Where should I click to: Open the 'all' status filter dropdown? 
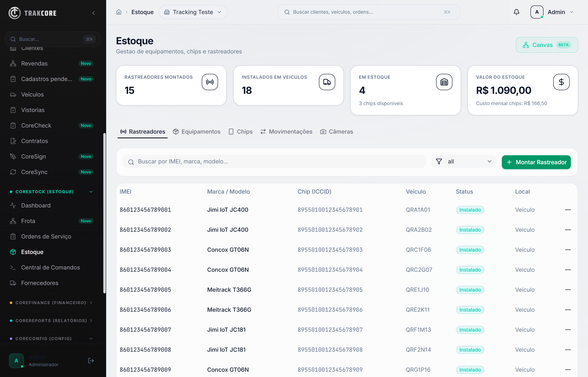463,162
